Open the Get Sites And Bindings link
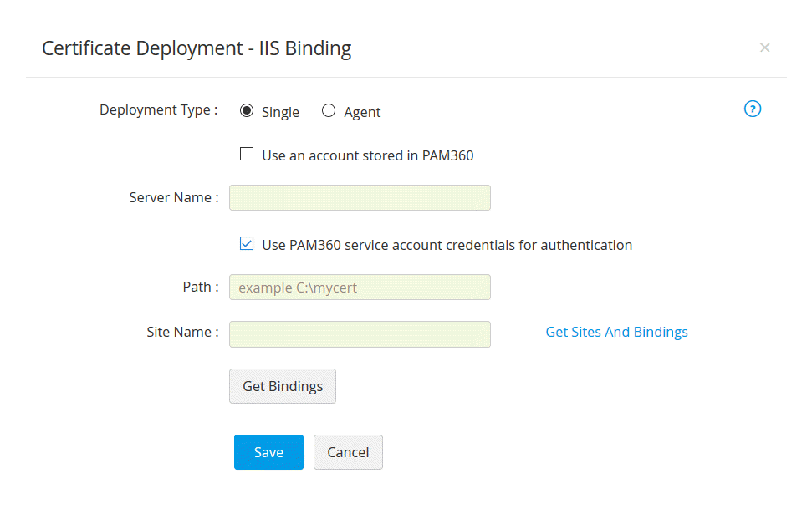The height and width of the screenshot is (509, 812). [616, 332]
